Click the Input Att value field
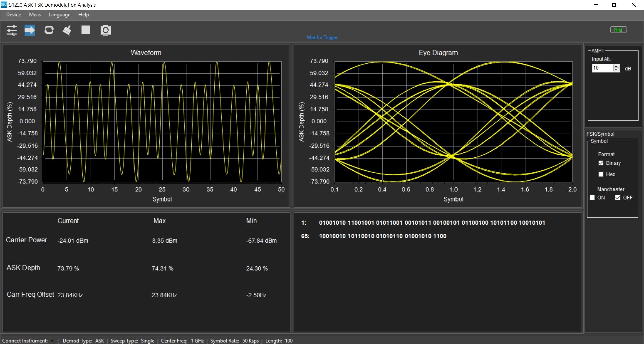 [x=602, y=68]
